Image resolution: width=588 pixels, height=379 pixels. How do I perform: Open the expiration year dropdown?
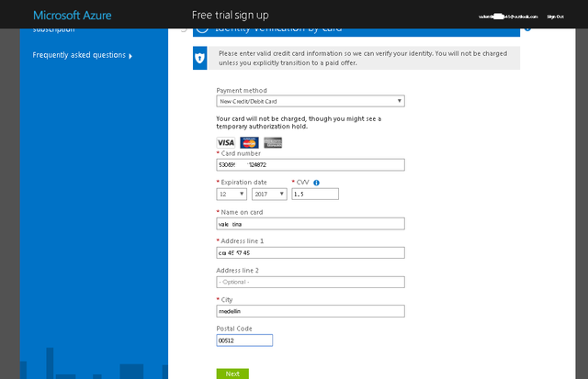[269, 194]
